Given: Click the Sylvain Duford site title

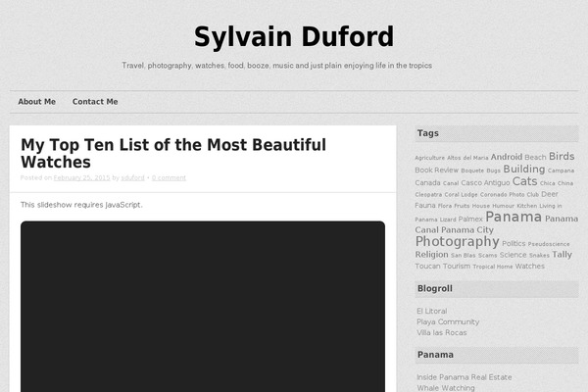Looking at the screenshot, I should pos(294,37).
